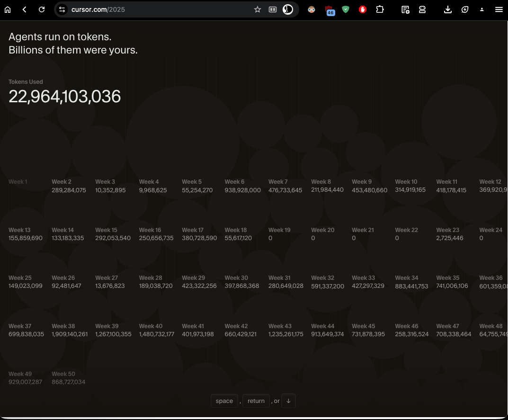Click Week 8 value 211,984,440
The width and height of the screenshot is (508, 420).
click(x=327, y=189)
